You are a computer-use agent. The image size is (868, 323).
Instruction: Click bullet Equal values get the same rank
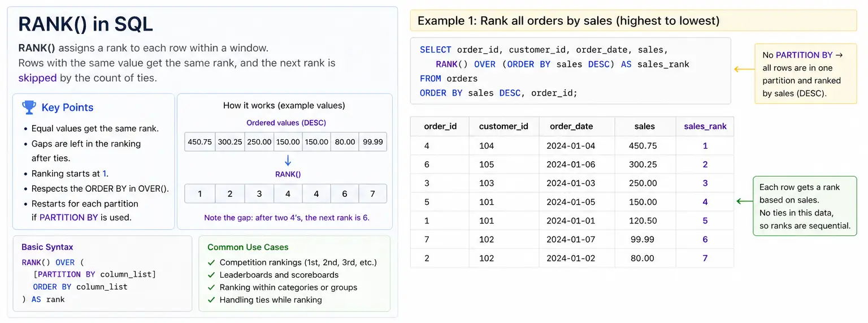(x=95, y=128)
